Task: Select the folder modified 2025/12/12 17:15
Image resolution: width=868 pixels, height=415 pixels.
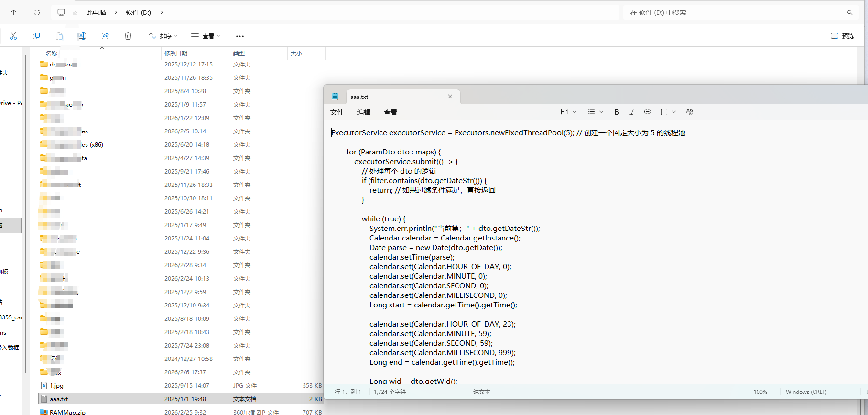Action: (181, 64)
